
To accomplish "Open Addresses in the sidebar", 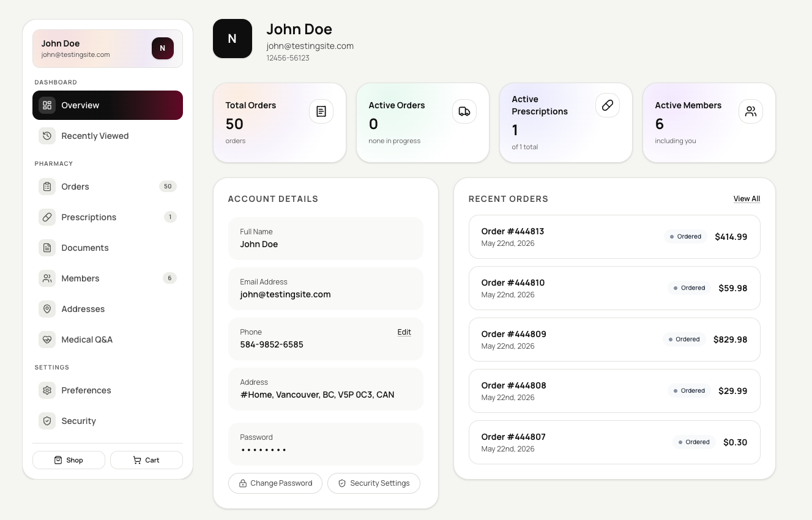I will (x=108, y=309).
